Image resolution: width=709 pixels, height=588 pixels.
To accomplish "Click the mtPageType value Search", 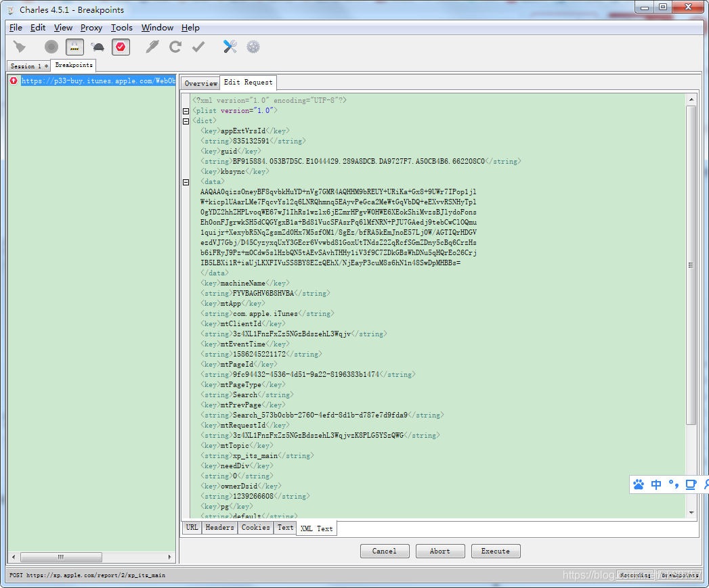I will [244, 395].
